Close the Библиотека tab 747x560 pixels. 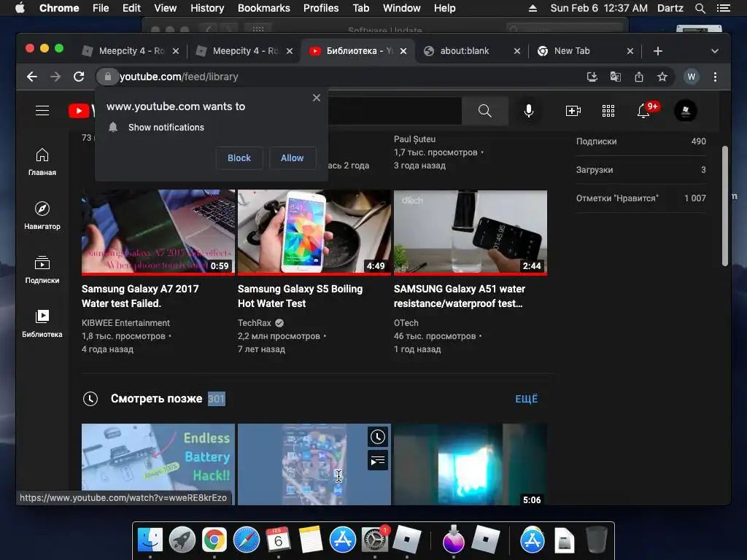[x=403, y=51]
